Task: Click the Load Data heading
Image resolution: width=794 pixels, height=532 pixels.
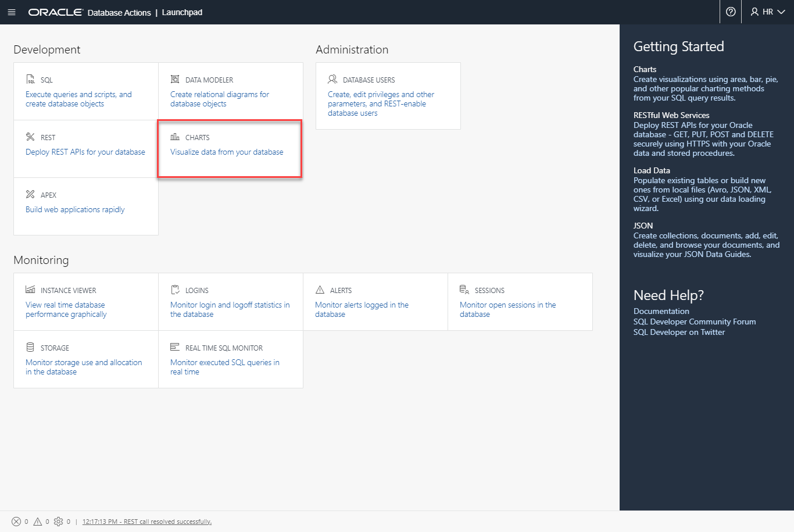Action: (x=652, y=170)
